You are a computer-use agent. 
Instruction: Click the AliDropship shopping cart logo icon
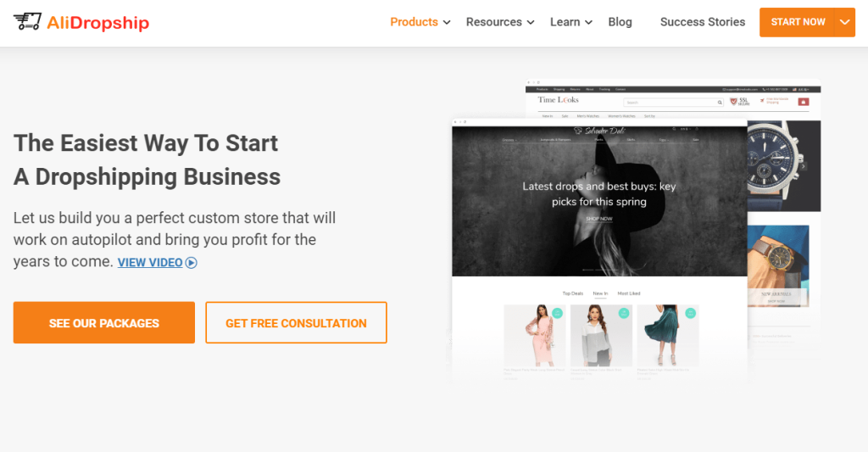tap(27, 21)
